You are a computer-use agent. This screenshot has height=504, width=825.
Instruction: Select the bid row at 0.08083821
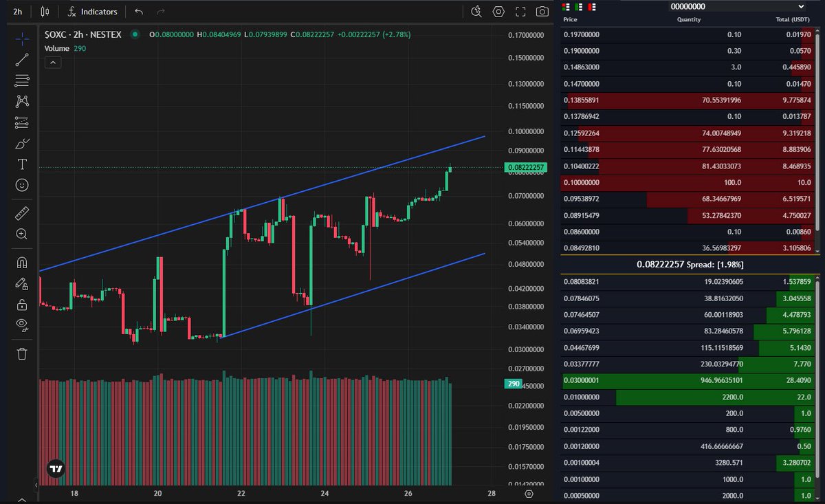(687, 282)
